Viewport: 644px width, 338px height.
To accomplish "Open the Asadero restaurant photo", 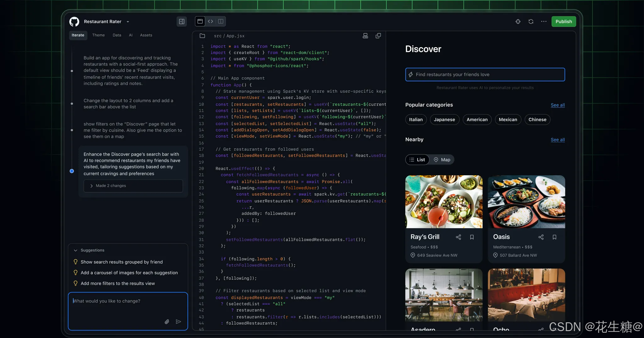I will (x=444, y=295).
